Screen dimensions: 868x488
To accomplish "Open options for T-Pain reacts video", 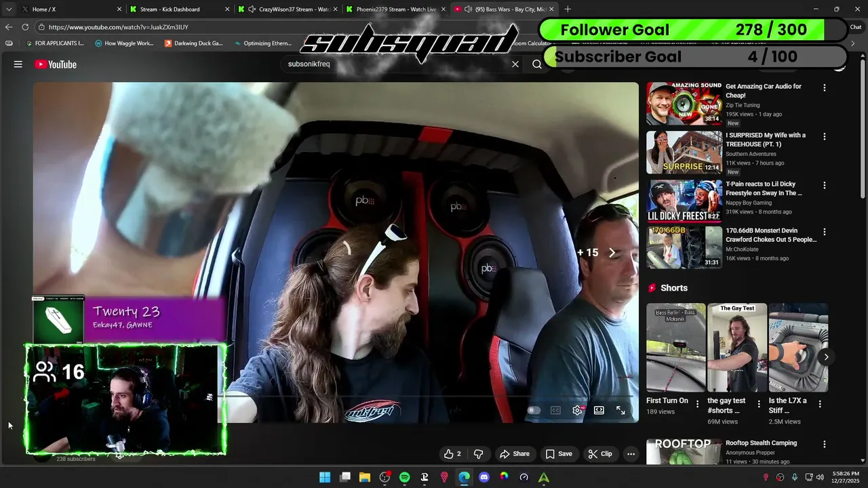I will [825, 186].
